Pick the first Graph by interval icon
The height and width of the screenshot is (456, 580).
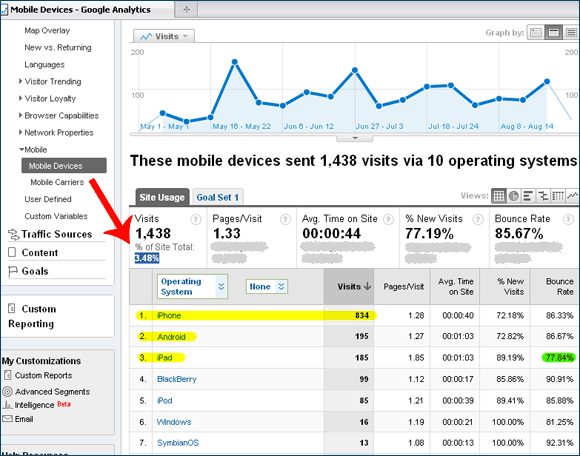(x=536, y=33)
